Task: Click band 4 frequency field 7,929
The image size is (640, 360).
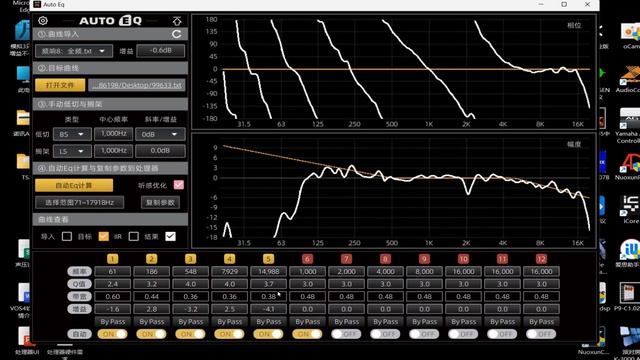Action: tap(229, 271)
